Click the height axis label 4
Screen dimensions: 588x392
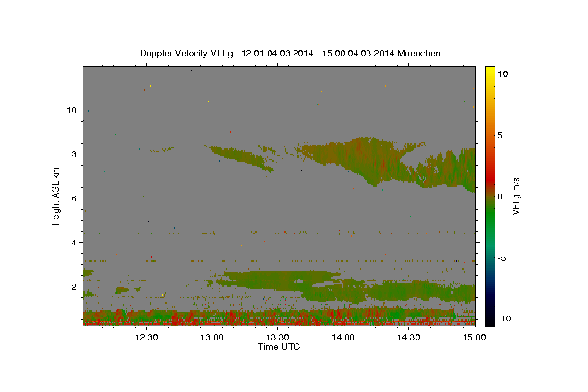pyautogui.click(x=74, y=243)
